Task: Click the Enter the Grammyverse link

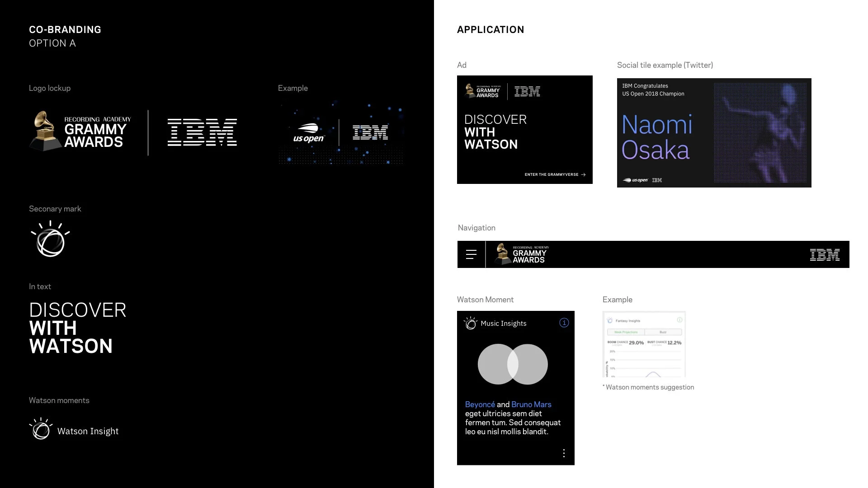Action: click(x=555, y=174)
